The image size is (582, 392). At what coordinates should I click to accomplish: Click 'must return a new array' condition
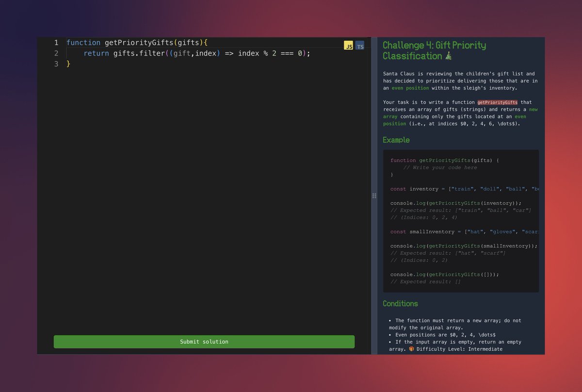[455, 324]
